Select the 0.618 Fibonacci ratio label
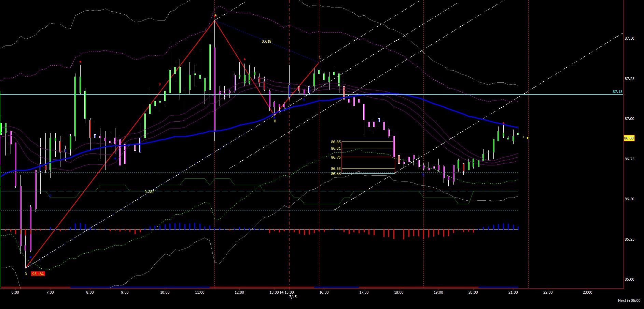Screen dimensions: 644x309 point(267,41)
